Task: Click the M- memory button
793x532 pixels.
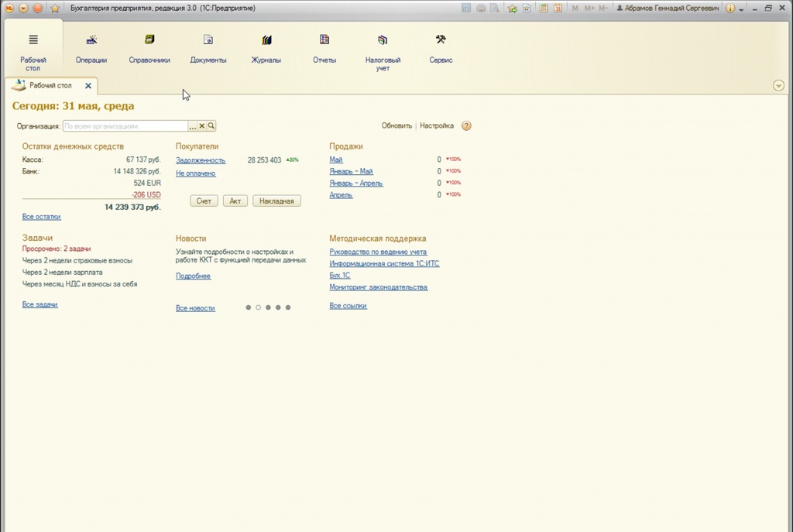Action: 603,8
